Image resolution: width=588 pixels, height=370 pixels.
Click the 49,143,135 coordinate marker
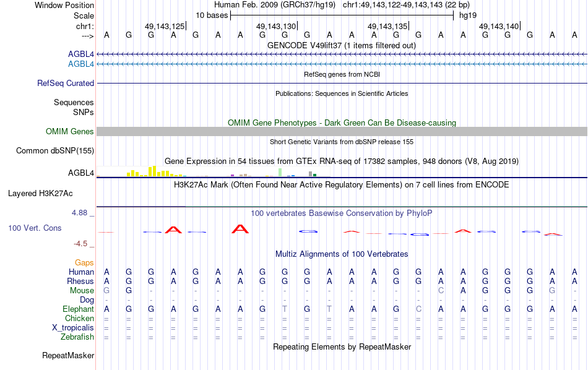click(387, 26)
